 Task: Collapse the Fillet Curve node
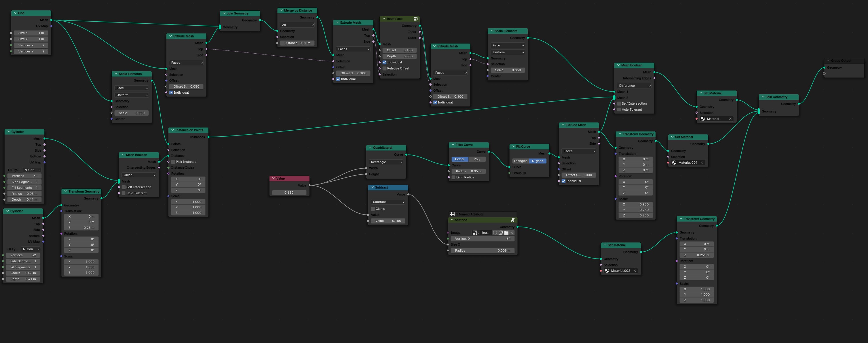pyautogui.click(x=453, y=145)
